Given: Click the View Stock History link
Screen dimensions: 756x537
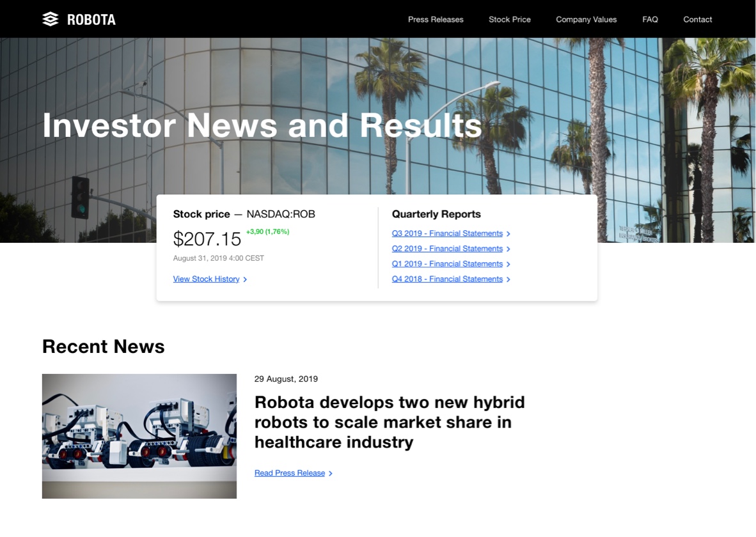Looking at the screenshot, I should pyautogui.click(x=206, y=279).
